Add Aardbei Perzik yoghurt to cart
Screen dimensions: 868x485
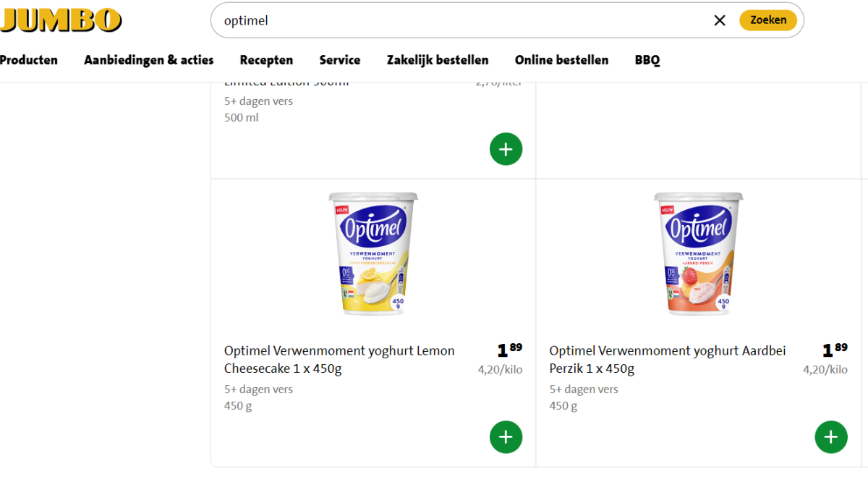click(830, 437)
